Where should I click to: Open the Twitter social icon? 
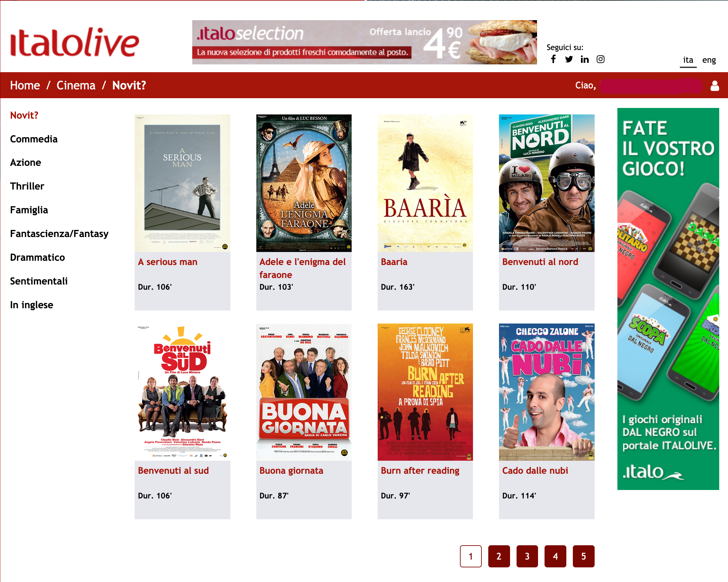tap(569, 59)
